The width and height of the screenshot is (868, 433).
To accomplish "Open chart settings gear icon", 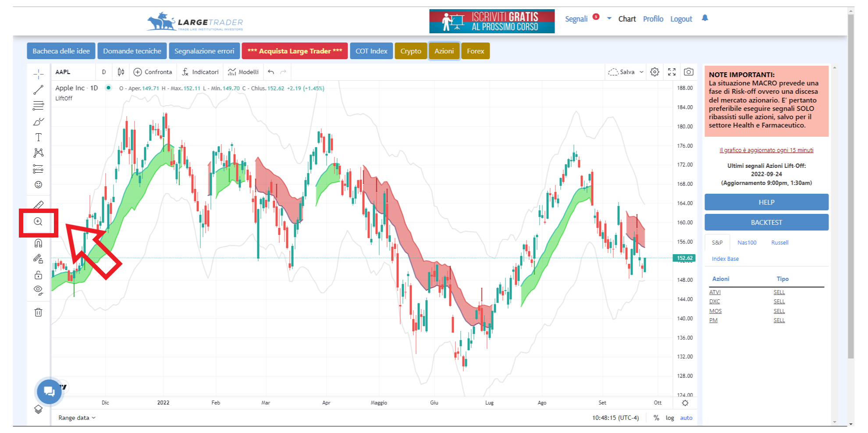I will pyautogui.click(x=655, y=72).
